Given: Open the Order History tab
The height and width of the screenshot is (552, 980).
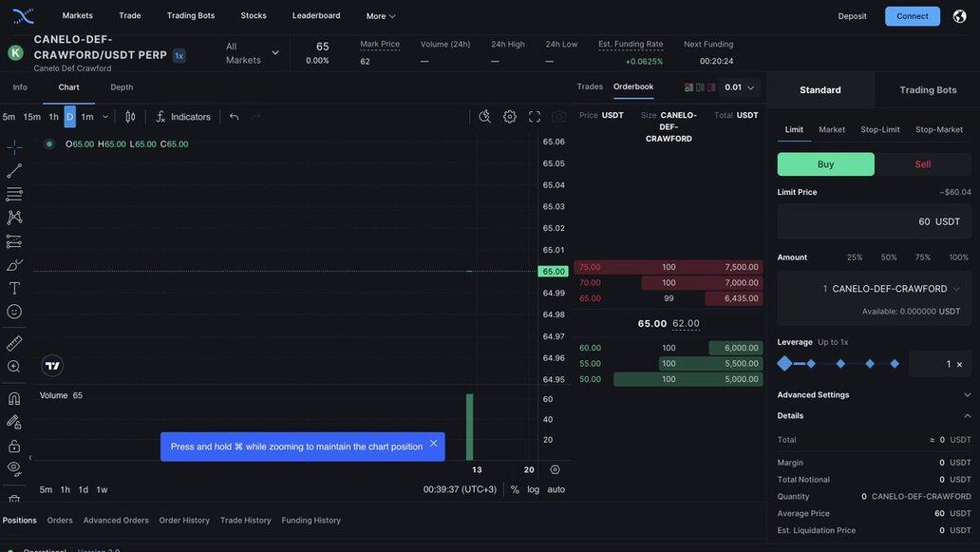Looking at the screenshot, I should (184, 520).
